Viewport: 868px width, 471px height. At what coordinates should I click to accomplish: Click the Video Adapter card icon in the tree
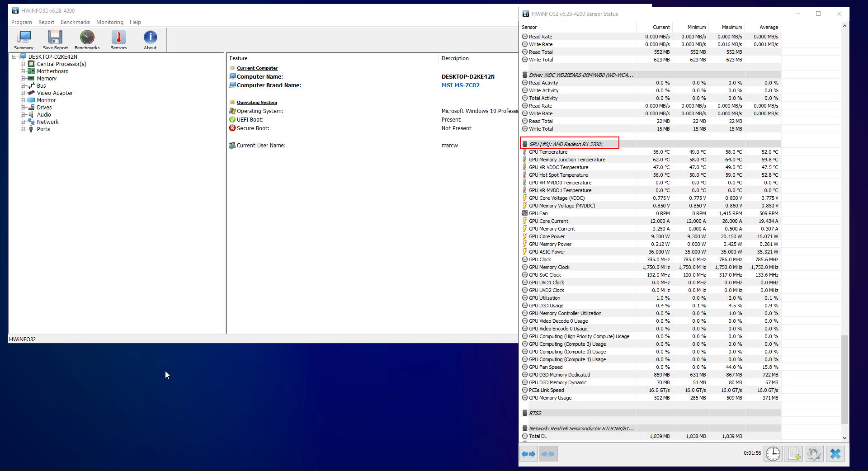[31, 93]
